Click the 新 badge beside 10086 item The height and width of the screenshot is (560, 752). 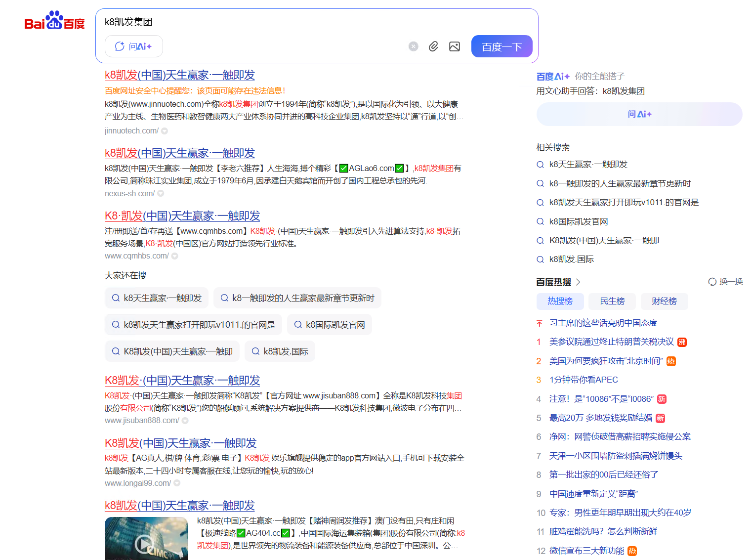(662, 399)
